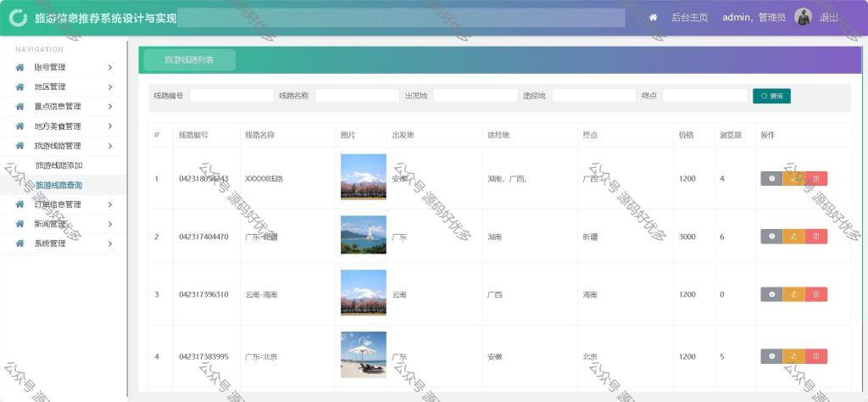The height and width of the screenshot is (402, 868).
Task: Open the admin avatar picture
Action: tap(803, 17)
